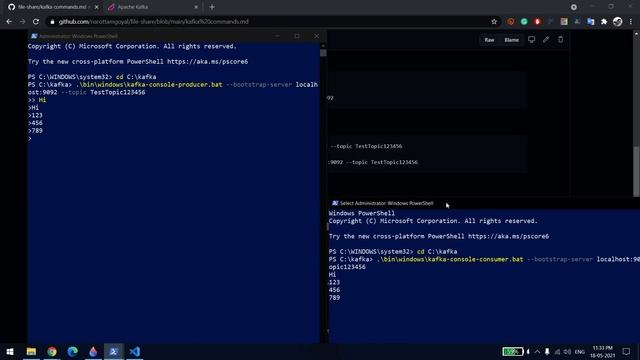Open the orange Chrome extension icon
This screenshot has width=640, height=360.
[x=511, y=22]
